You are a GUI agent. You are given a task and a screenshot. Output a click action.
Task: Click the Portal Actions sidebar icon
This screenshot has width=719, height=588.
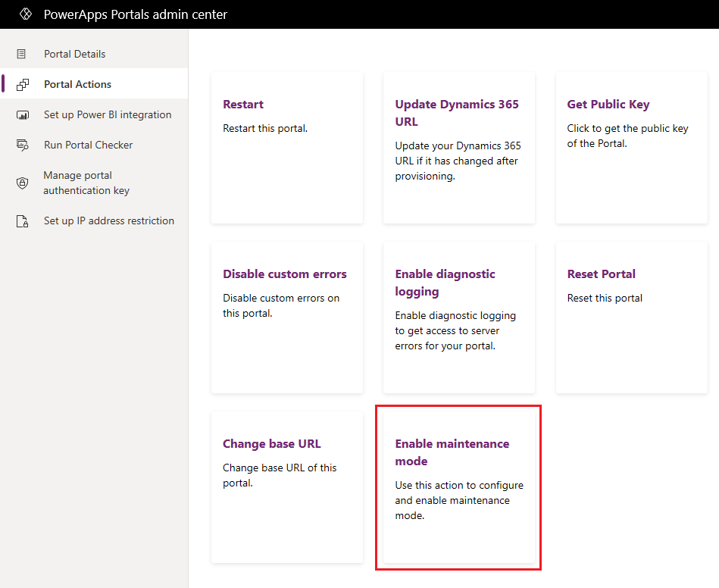23,84
